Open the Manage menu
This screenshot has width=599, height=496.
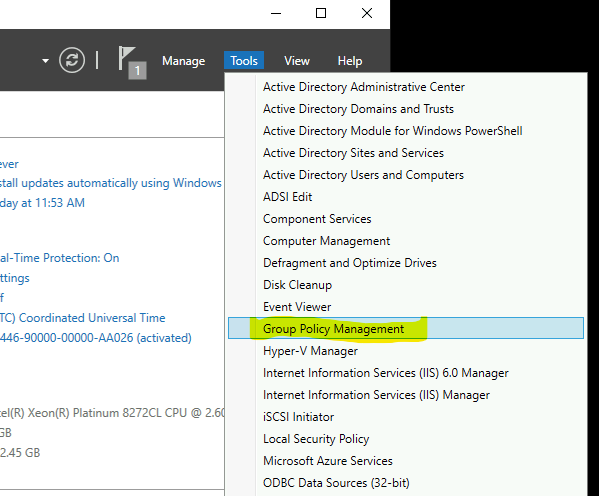183,61
